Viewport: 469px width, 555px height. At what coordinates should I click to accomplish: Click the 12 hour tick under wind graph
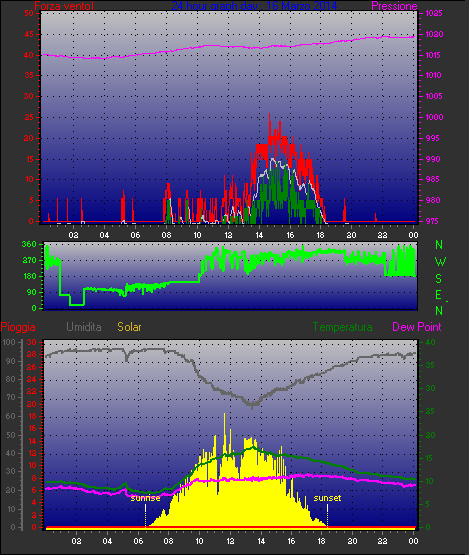coord(228,235)
